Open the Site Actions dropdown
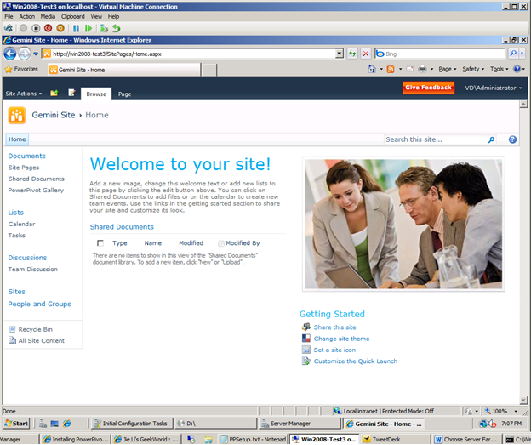532x445 pixels. click(x=24, y=94)
